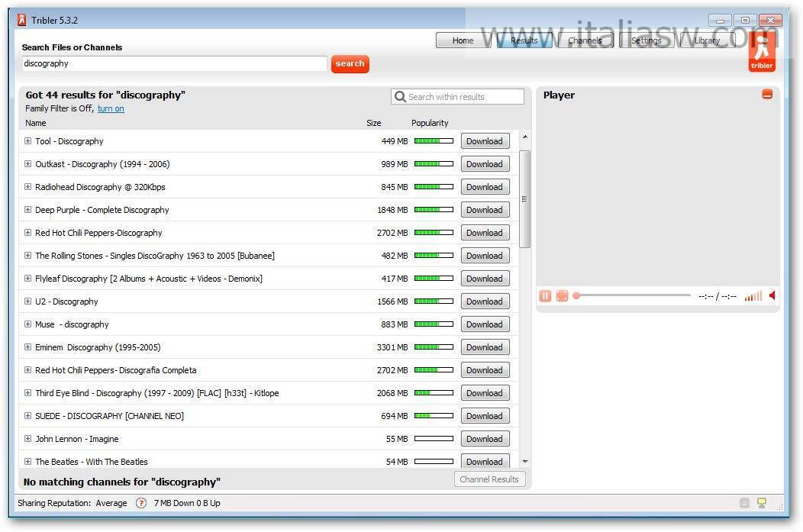
Task: Click the popularity bar of Tool - Discography
Action: click(x=434, y=140)
